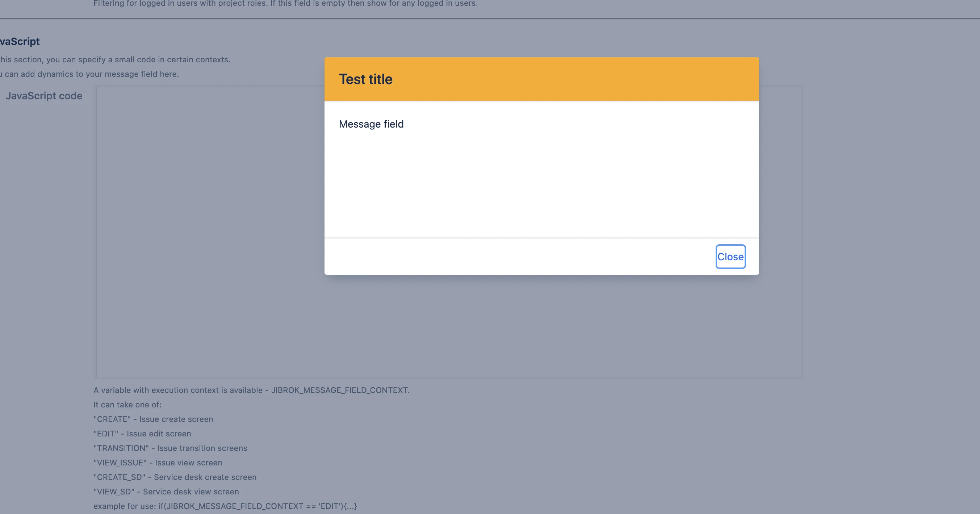
Task: Click the "CREATE" - Issue create screen line
Action: click(x=153, y=419)
